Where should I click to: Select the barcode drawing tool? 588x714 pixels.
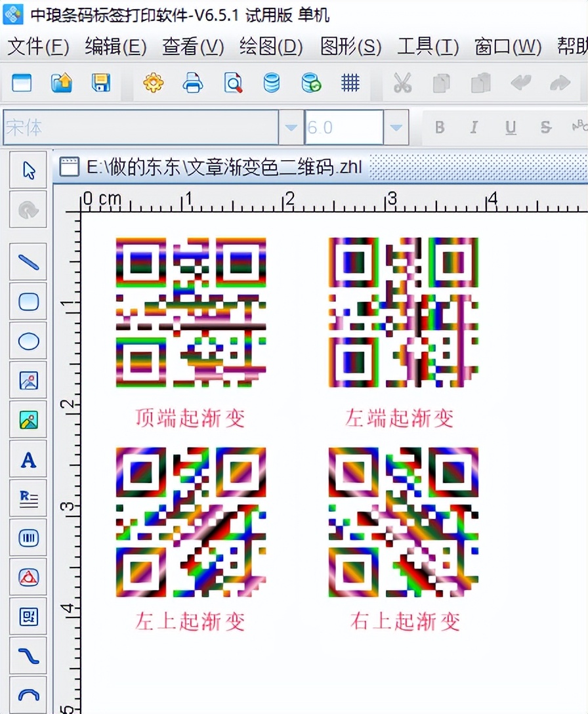point(28,538)
